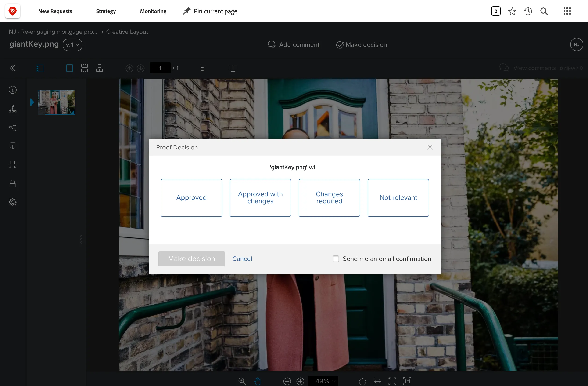This screenshot has width=588, height=386.
Task: Cancel the Proof Decision dialog
Action: click(x=242, y=259)
